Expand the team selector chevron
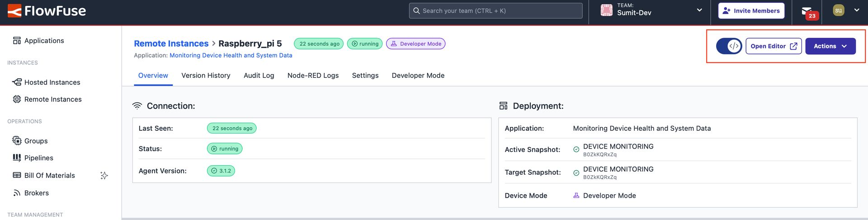This screenshot has width=868, height=220. point(699,10)
